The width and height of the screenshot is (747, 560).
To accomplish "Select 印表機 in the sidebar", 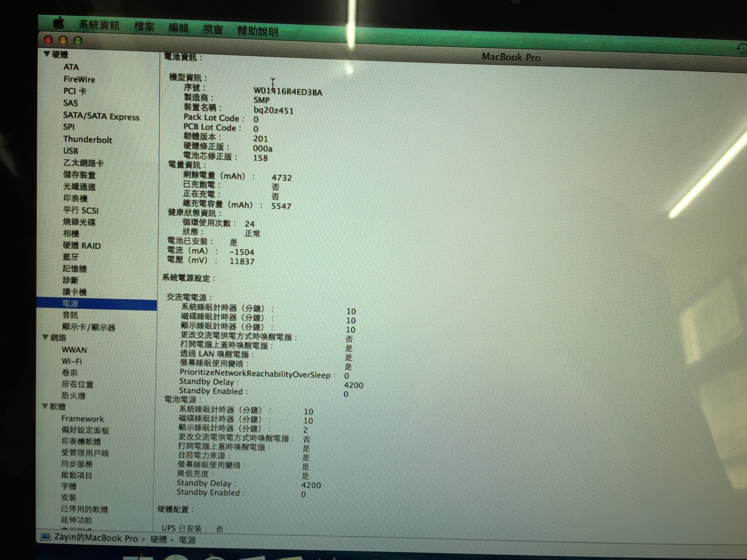I will coord(75,198).
